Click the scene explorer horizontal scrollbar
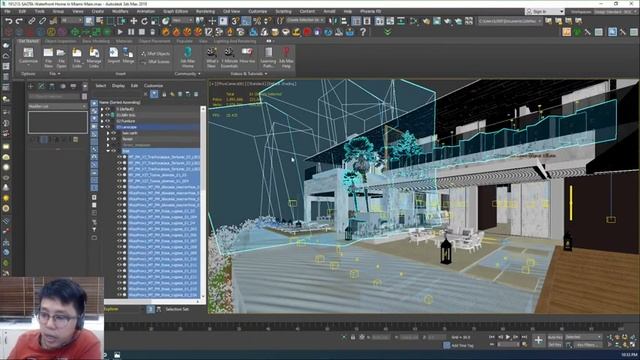Viewport: 640px width, 360px height. [x=153, y=302]
